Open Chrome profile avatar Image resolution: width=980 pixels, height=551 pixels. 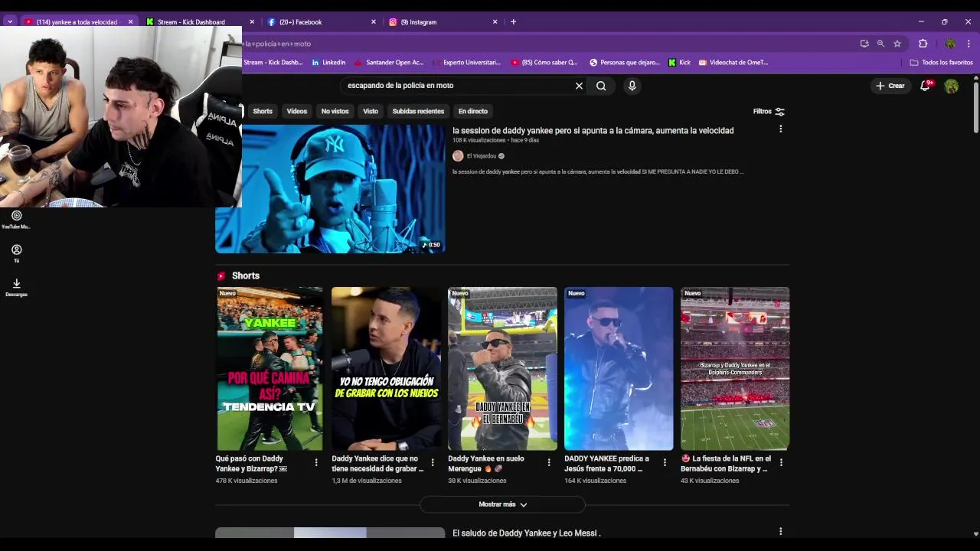point(950,44)
